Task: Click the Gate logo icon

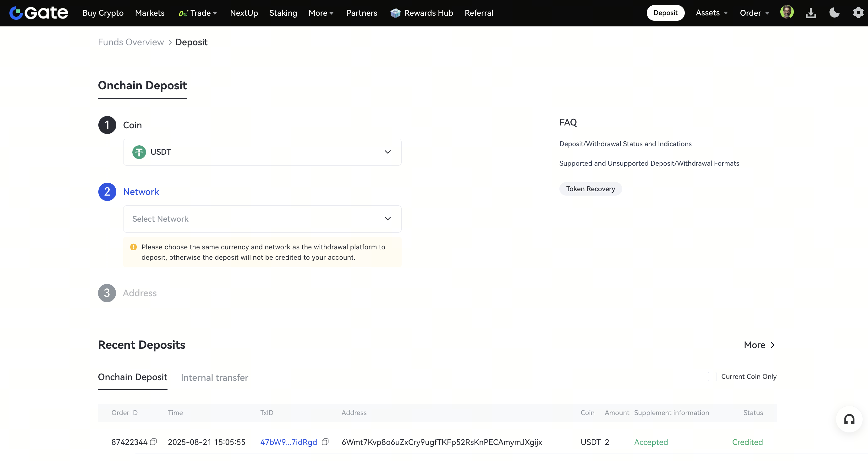Action: 16,13
